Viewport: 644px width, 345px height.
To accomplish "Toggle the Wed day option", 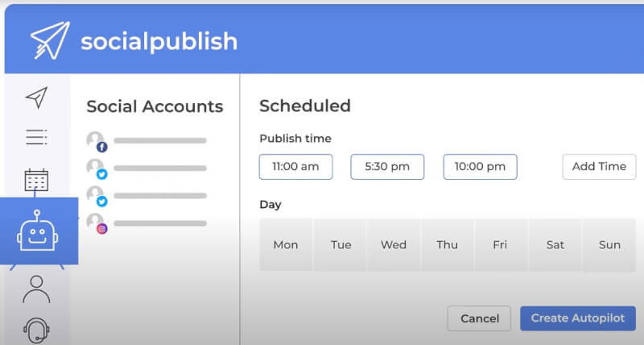I will (394, 245).
